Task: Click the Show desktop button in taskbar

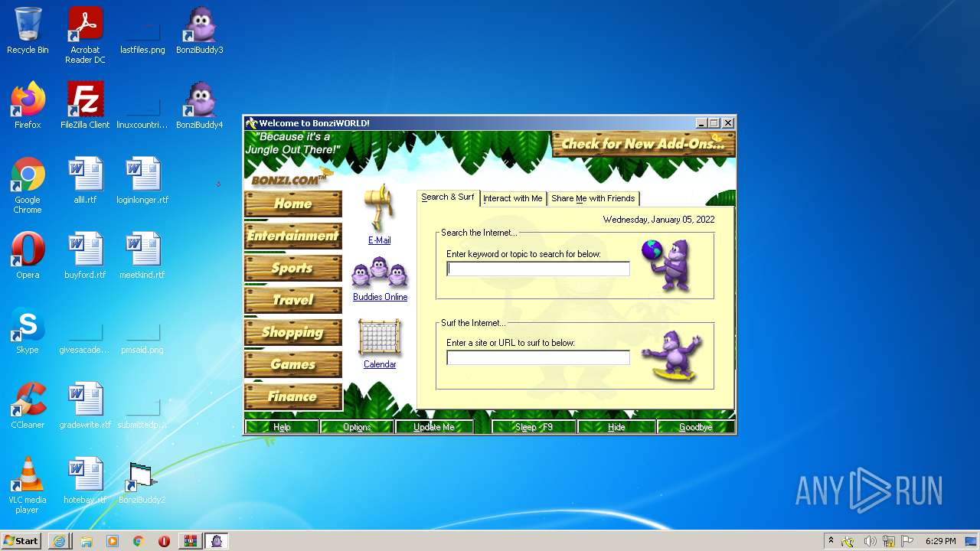Action: click(971, 541)
